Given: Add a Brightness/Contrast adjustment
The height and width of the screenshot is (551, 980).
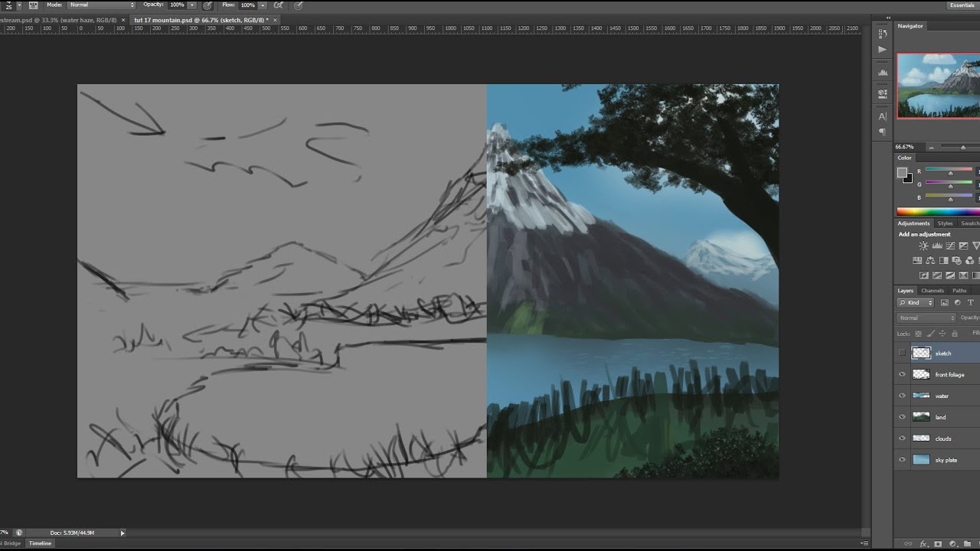Looking at the screenshot, I should [923, 246].
